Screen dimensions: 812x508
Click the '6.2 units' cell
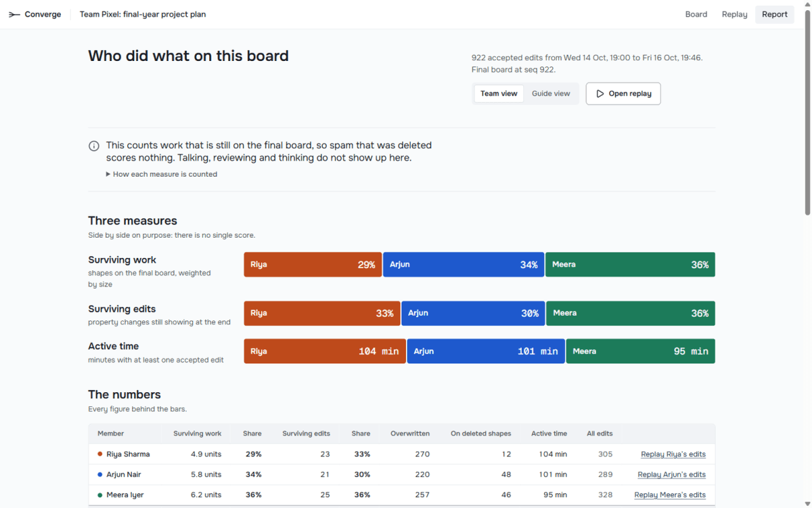pyautogui.click(x=206, y=495)
